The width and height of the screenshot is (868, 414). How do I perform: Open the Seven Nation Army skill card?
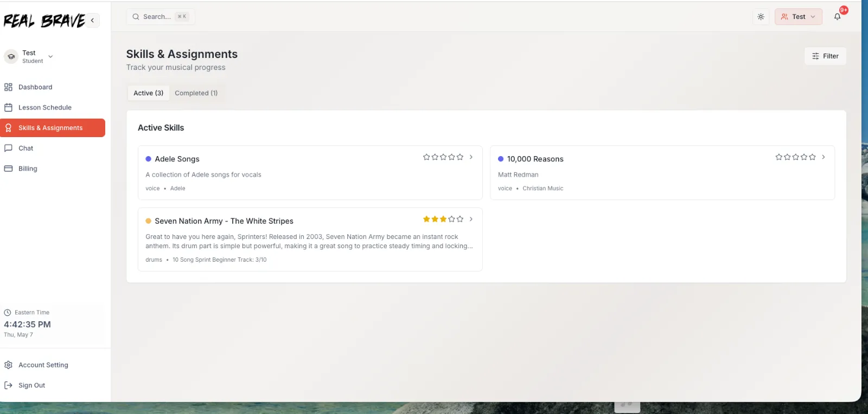310,240
